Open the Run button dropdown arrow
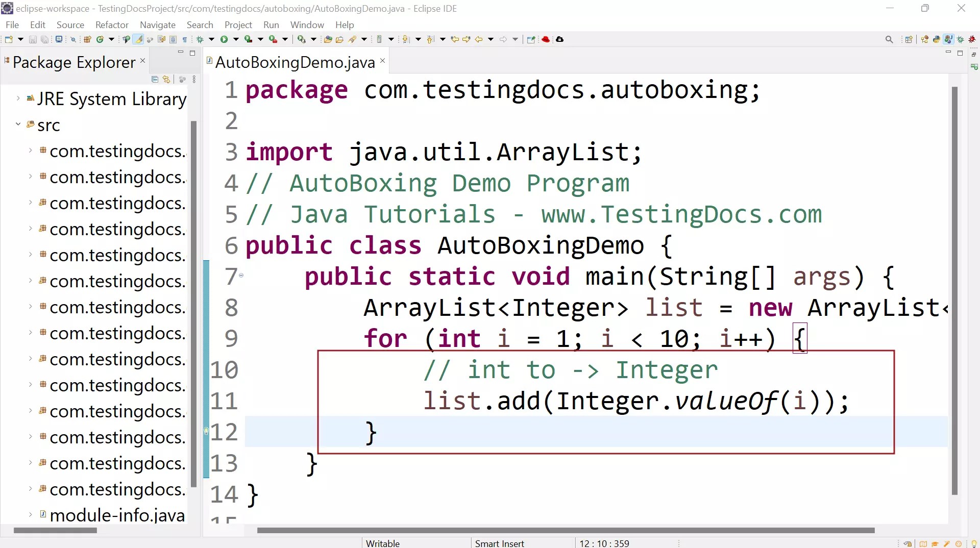Screen dimensions: 980x548 pyautogui.click(x=235, y=39)
